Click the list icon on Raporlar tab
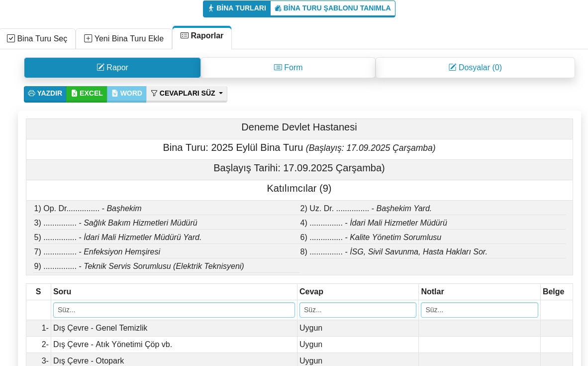 point(185,36)
